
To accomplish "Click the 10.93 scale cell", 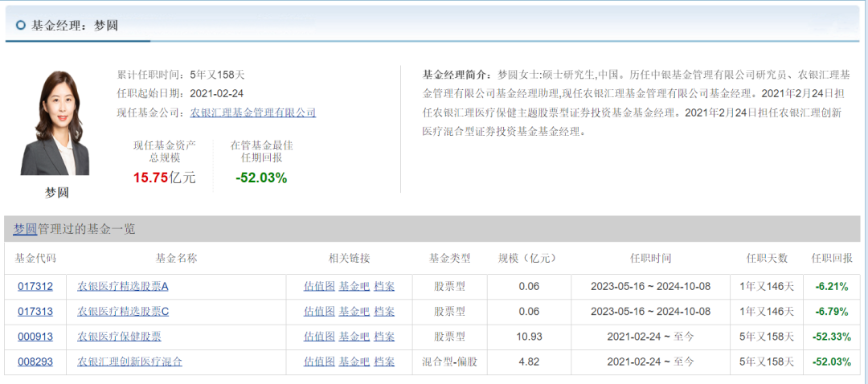I will (527, 337).
